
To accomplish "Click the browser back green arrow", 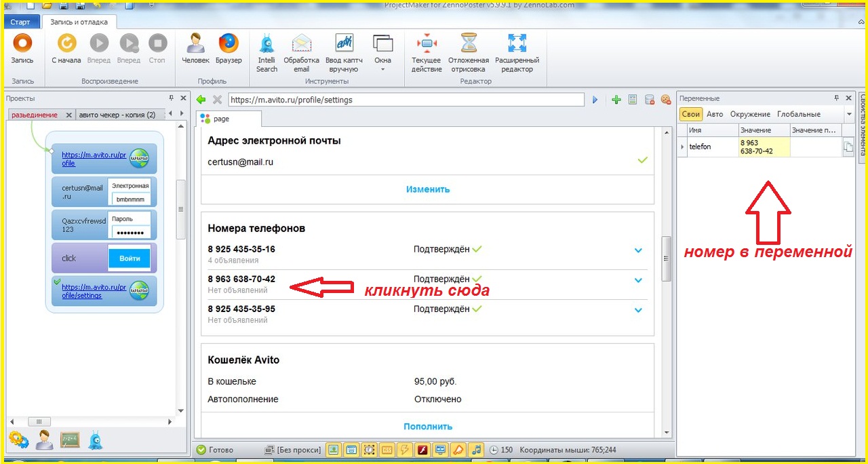I will pyautogui.click(x=201, y=100).
